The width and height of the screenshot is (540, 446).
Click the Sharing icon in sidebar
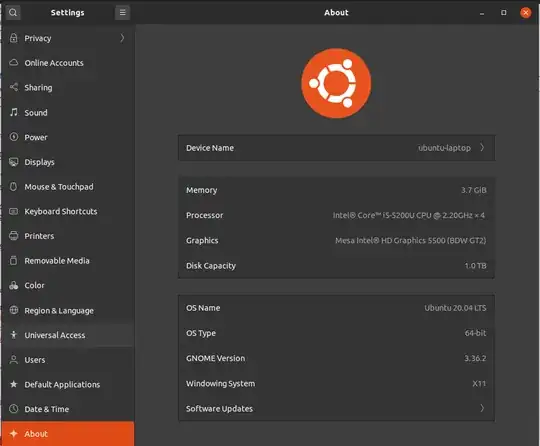pyautogui.click(x=14, y=87)
